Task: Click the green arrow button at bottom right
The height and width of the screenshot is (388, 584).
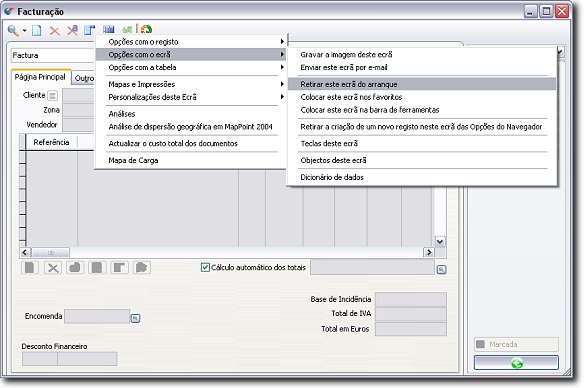Action: (x=516, y=363)
